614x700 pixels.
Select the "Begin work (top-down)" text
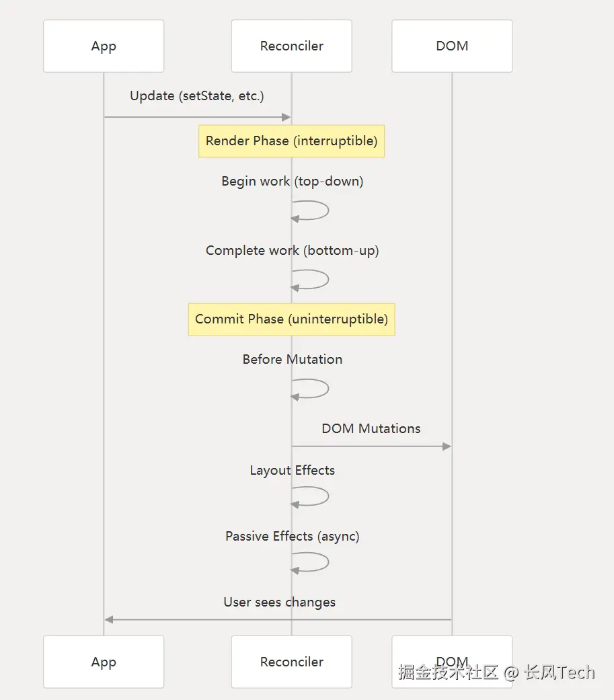coord(292,182)
